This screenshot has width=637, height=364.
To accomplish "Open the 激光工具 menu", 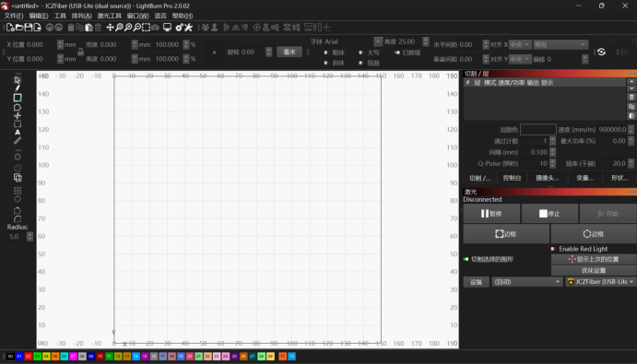I will pos(110,16).
